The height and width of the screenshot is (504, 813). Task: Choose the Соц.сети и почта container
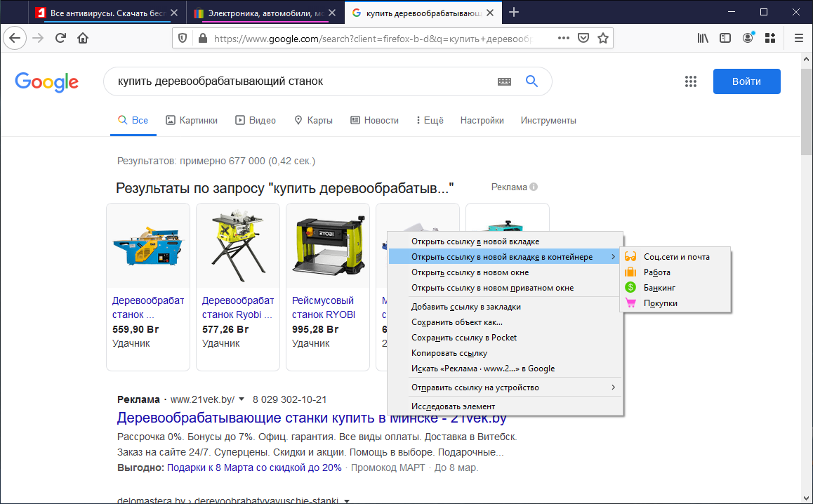click(675, 257)
